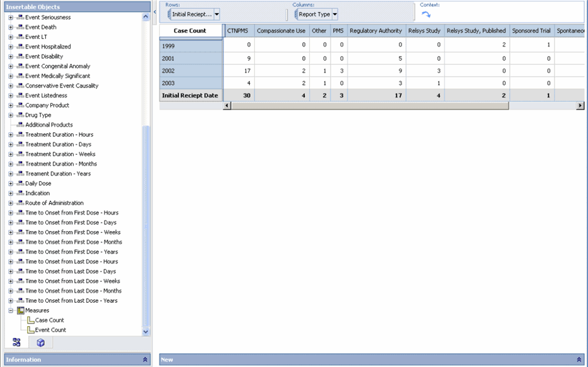Select the Initial Reciept Date total row
This screenshot has height=367, width=588.
191,96
